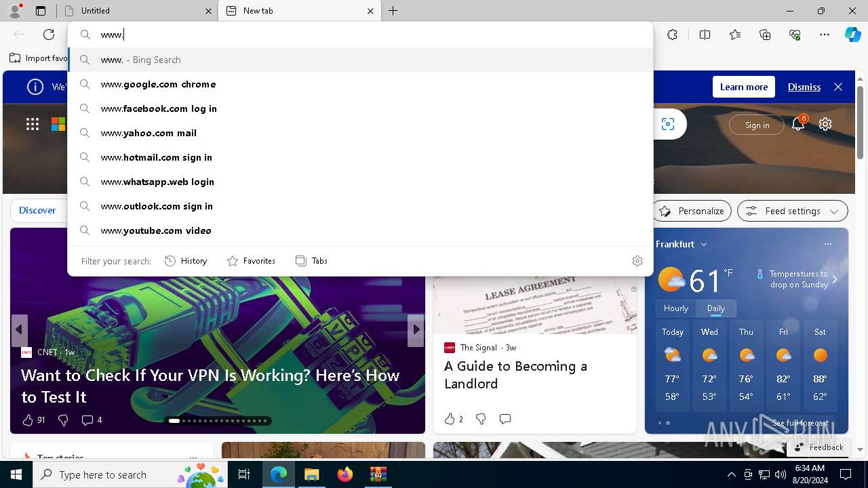This screenshot has height=488, width=868.
Task: Click the Sign in button
Action: tap(757, 125)
